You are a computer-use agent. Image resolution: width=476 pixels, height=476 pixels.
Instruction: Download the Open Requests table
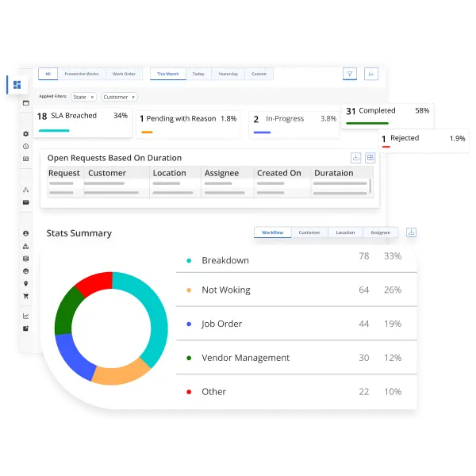[x=355, y=158]
